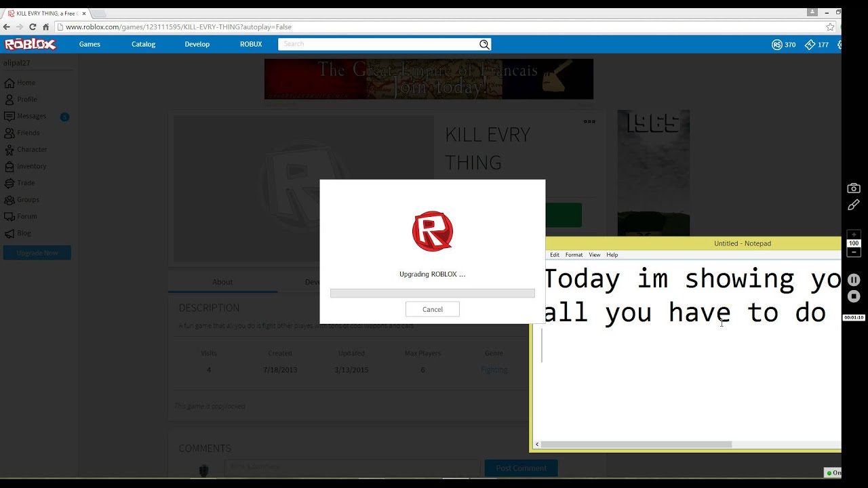Open Blog in the Roblox sidebar
Screen dimensions: 868x488
[x=18, y=233]
